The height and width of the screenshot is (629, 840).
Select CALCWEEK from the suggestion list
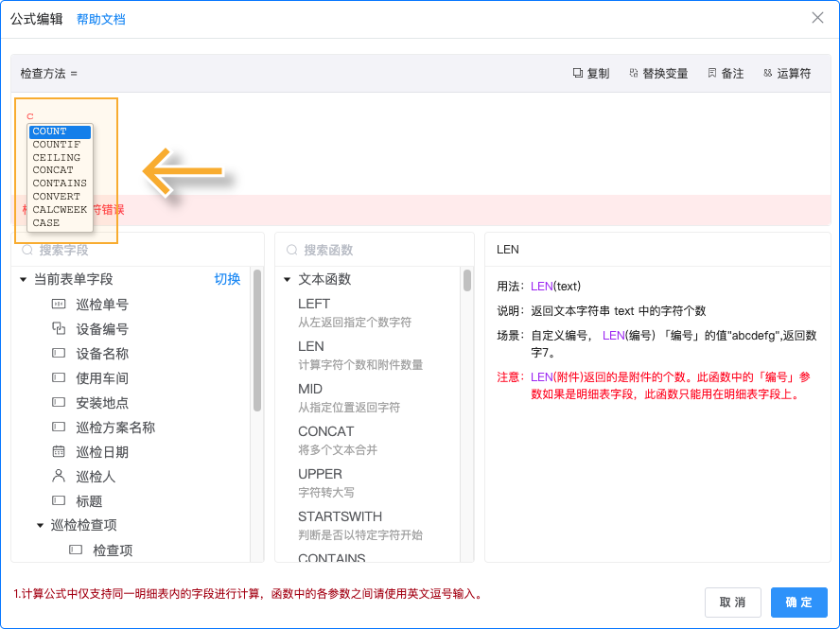61,209
